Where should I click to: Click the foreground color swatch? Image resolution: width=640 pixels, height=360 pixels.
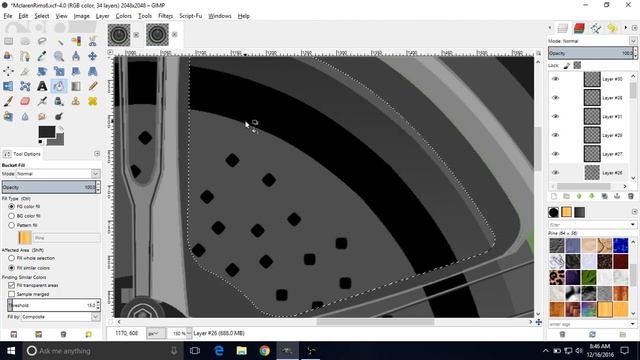tap(47, 131)
